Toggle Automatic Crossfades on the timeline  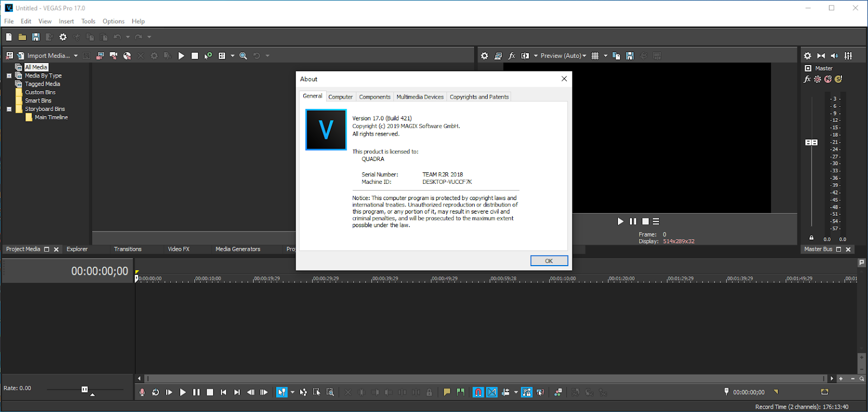[x=492, y=392]
